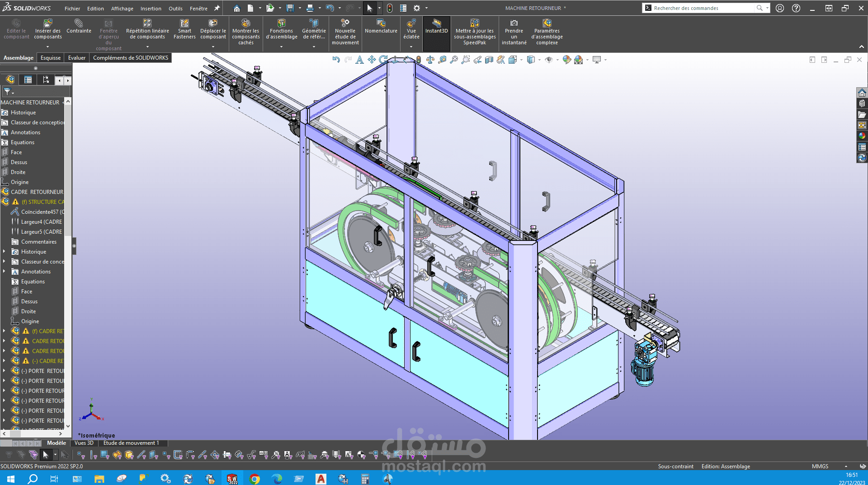868x485 pixels.
Task: Click the Rechercher des commandes search field
Action: tap(703, 8)
